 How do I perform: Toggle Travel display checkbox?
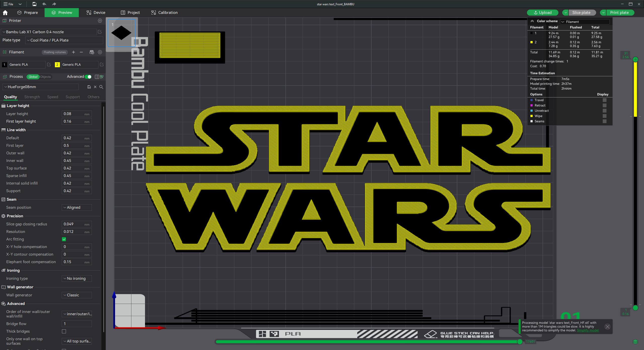[x=604, y=100]
